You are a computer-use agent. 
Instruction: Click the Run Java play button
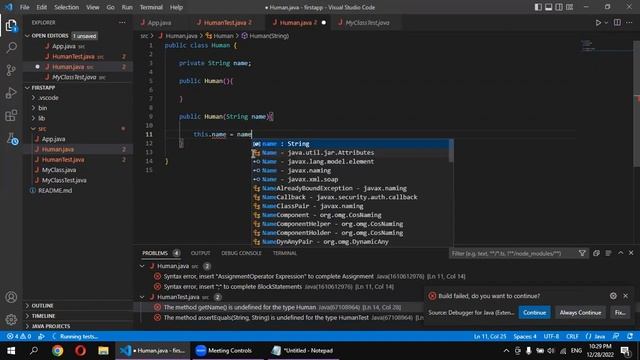pos(598,22)
